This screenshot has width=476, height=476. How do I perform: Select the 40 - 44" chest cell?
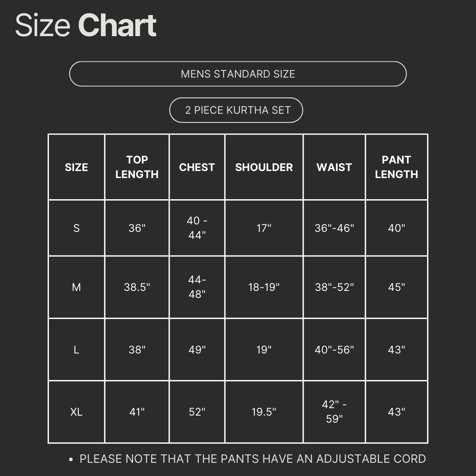[x=197, y=228]
